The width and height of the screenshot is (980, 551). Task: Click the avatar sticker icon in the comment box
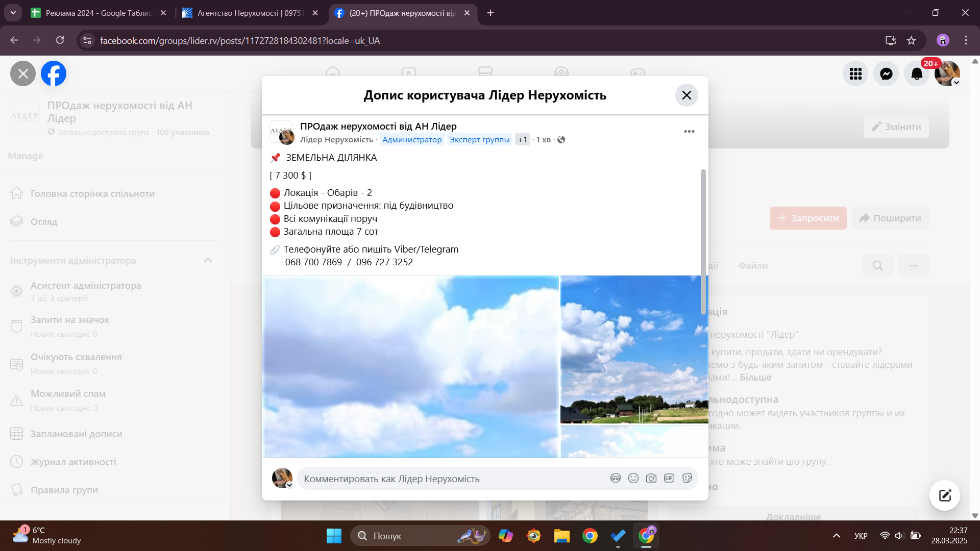[x=616, y=478]
